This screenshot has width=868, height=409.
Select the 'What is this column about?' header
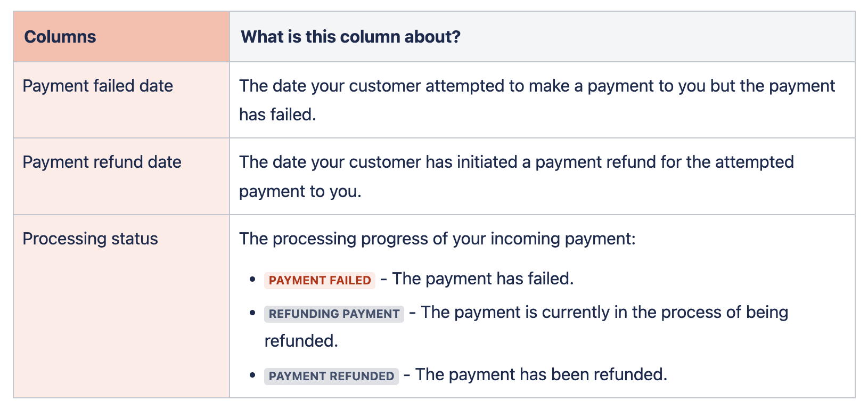click(x=542, y=37)
